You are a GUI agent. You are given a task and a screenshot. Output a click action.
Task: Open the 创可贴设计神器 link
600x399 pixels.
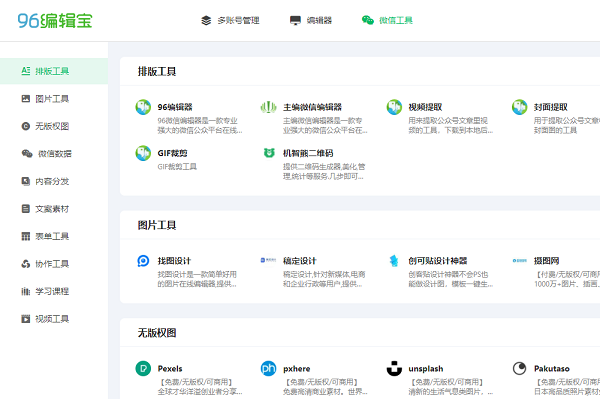pos(438,261)
